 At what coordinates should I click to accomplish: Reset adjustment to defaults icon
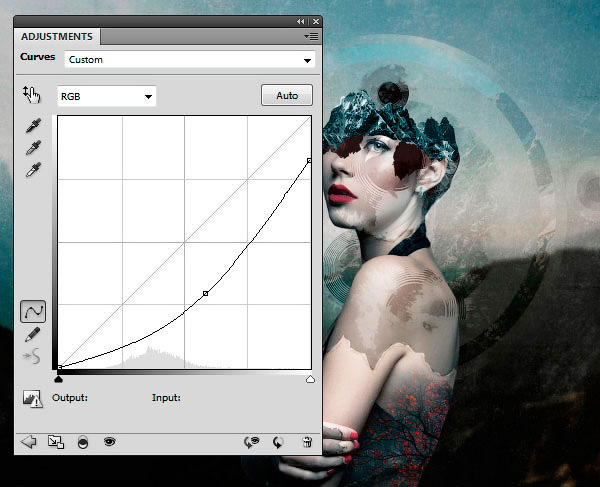[278, 443]
